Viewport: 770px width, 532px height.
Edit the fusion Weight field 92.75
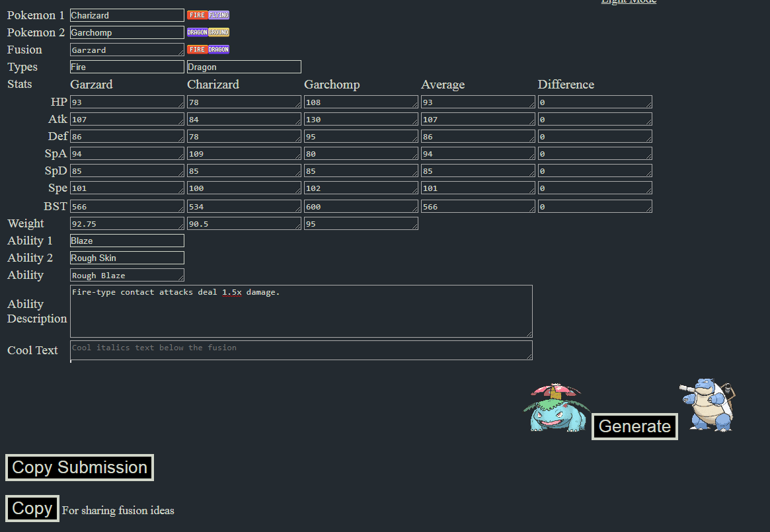pyautogui.click(x=127, y=223)
